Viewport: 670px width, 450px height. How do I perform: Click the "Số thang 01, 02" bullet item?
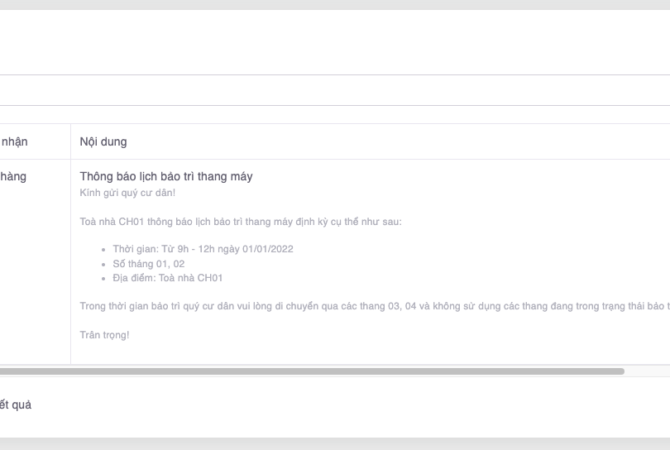148,264
